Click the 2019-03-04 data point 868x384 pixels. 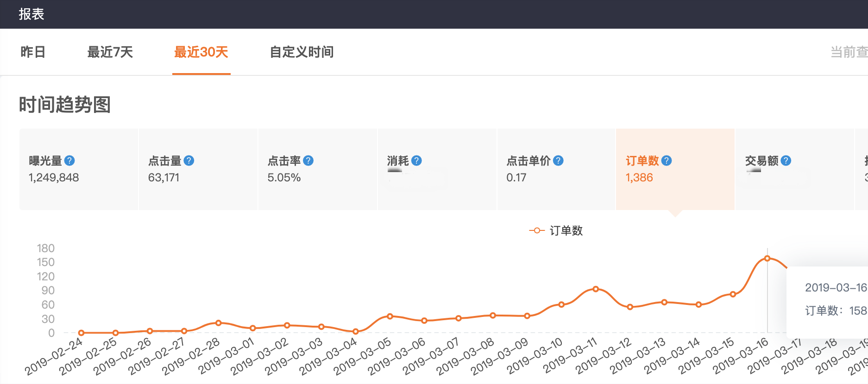(x=356, y=331)
